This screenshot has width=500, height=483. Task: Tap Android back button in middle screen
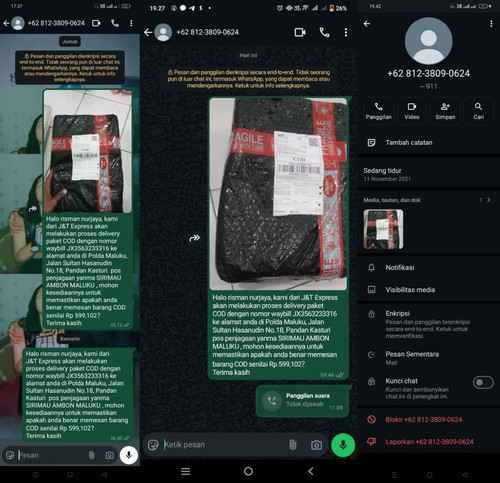point(311,471)
